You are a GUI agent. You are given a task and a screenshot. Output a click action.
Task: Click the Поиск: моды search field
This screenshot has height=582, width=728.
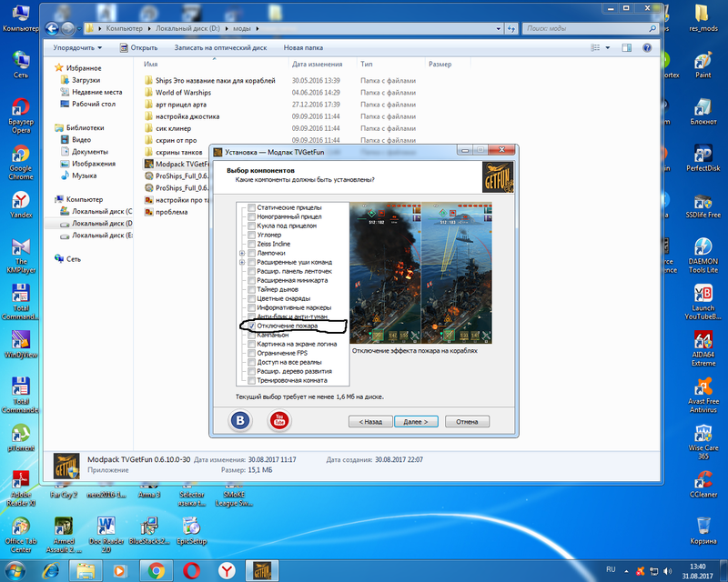coord(590,29)
